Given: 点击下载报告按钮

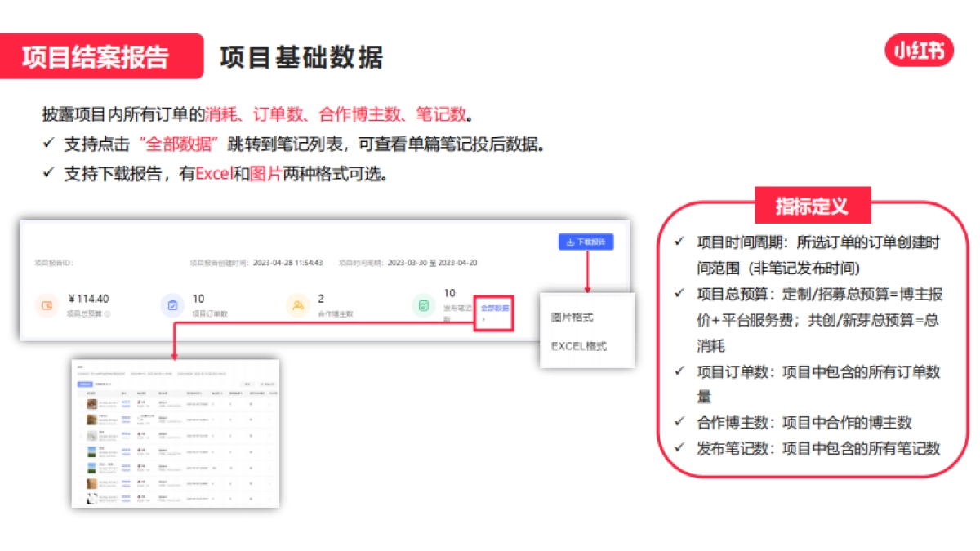Looking at the screenshot, I should click(586, 242).
